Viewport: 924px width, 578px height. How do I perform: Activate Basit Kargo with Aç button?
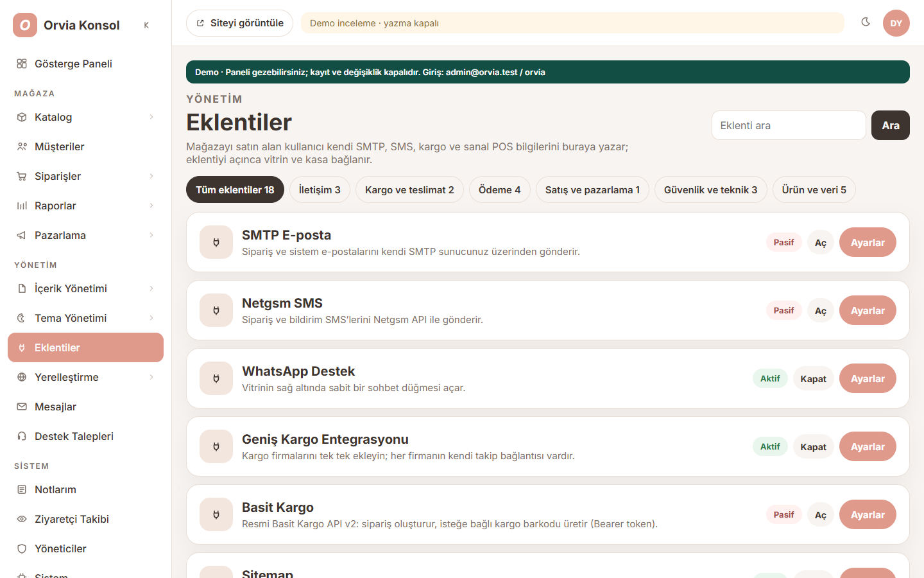coord(821,515)
